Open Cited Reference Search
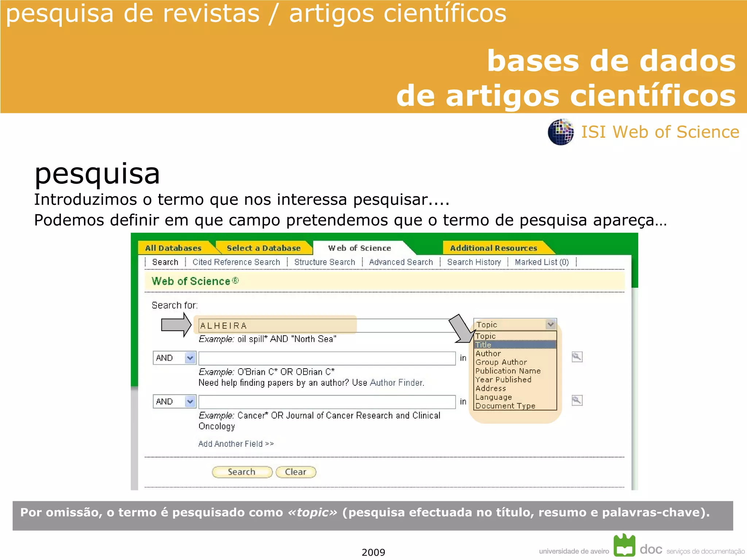 tap(236, 262)
